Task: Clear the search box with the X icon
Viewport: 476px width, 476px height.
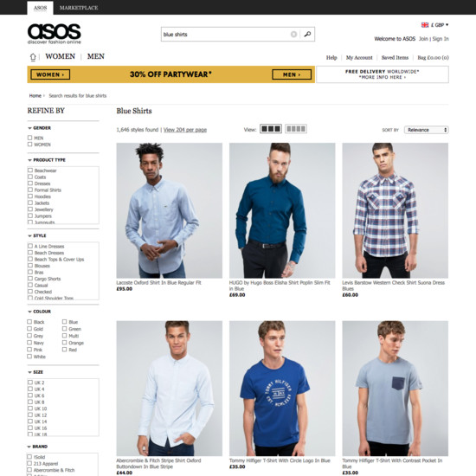Action: click(x=293, y=35)
